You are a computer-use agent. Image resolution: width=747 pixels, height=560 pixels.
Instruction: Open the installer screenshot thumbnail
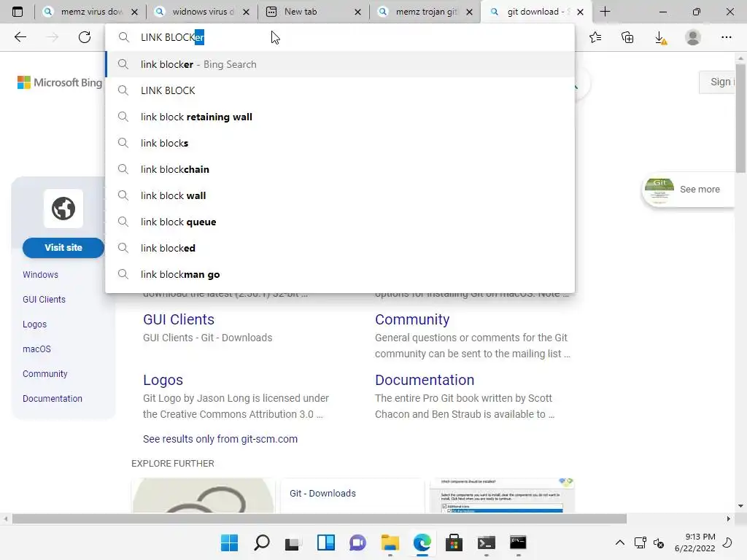pos(502,495)
